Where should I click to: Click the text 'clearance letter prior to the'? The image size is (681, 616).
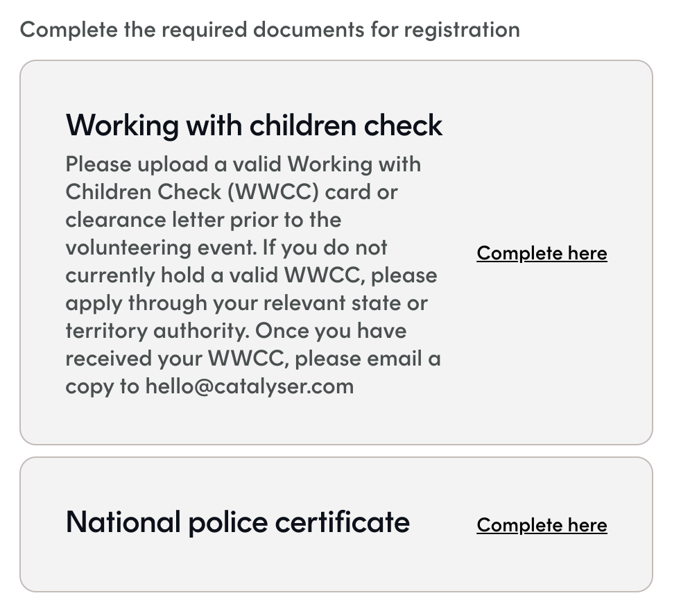click(x=203, y=220)
